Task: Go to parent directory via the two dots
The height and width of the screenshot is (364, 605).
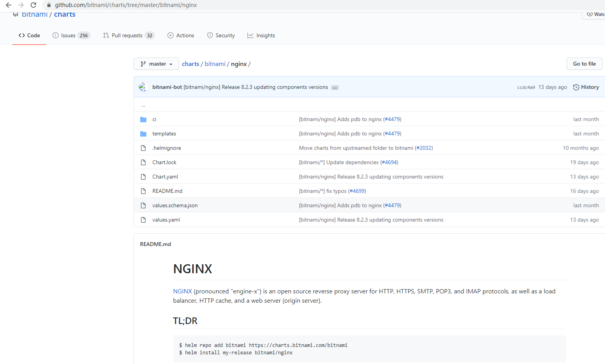Action: pyautogui.click(x=143, y=105)
